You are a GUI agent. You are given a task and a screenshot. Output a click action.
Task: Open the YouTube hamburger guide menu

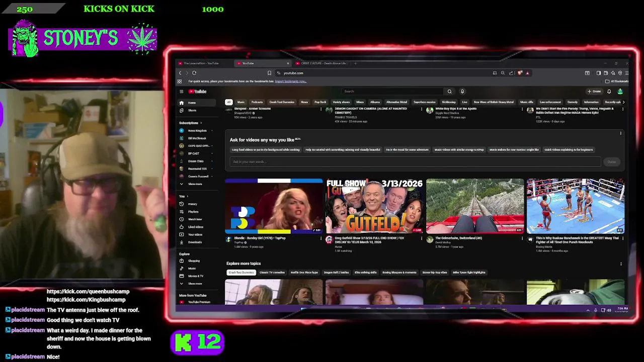tap(182, 92)
